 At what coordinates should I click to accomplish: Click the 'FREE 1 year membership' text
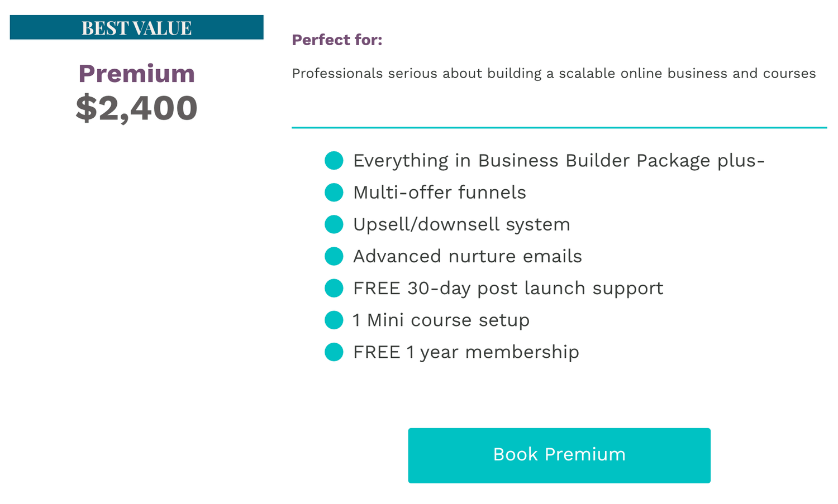click(466, 352)
